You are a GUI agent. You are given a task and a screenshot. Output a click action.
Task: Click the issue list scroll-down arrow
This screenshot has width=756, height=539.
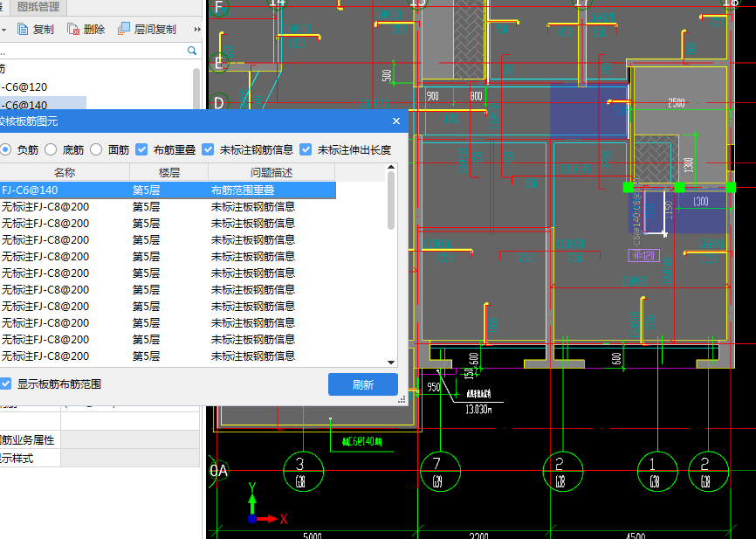(391, 363)
